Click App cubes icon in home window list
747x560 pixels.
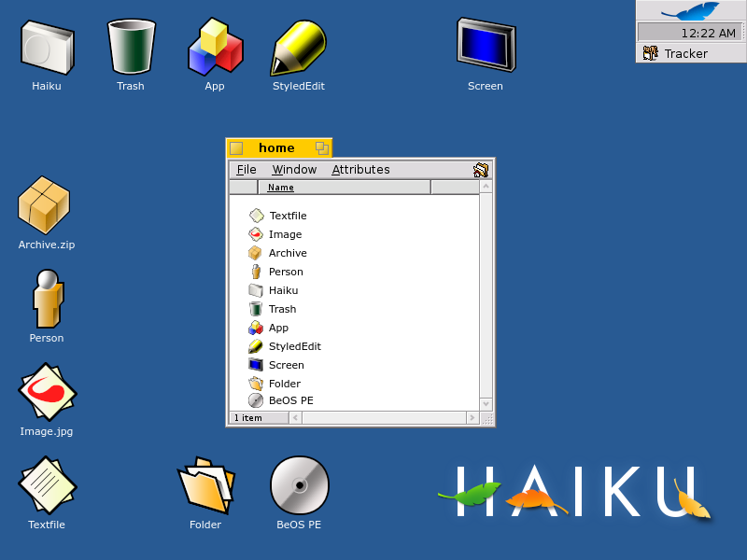(256, 328)
